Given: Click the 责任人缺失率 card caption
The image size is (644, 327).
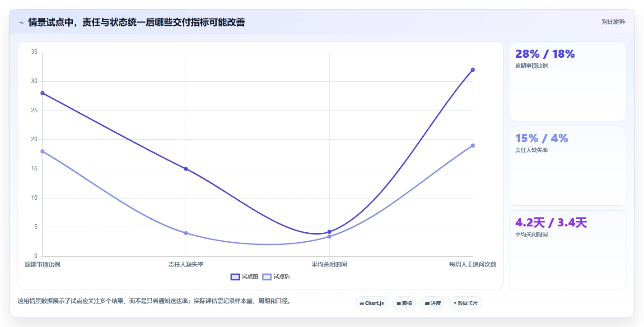Looking at the screenshot, I should 532,150.
